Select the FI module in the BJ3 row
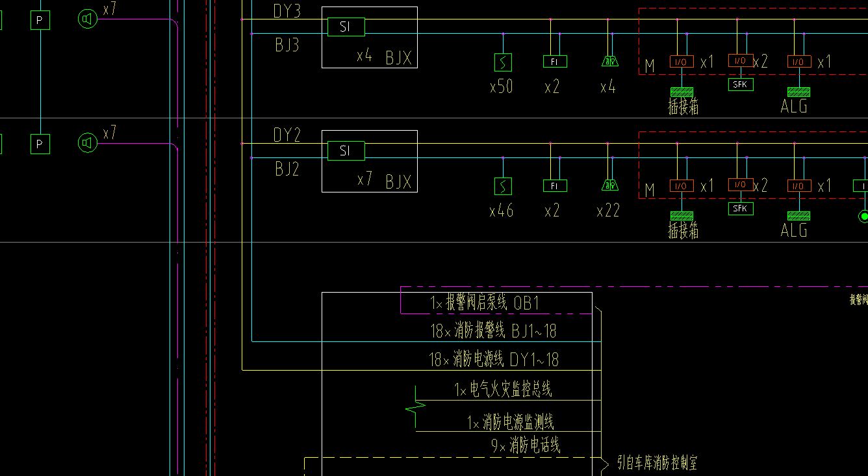 (555, 62)
